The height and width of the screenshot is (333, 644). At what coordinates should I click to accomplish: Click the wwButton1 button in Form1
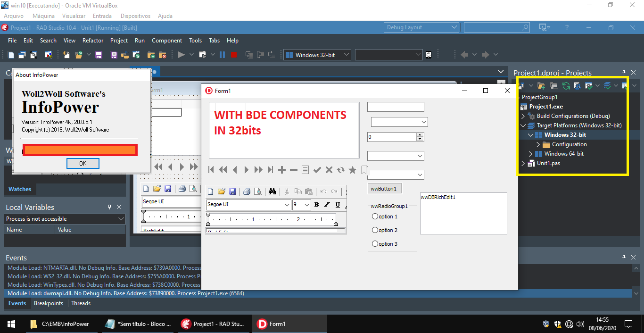(385, 188)
